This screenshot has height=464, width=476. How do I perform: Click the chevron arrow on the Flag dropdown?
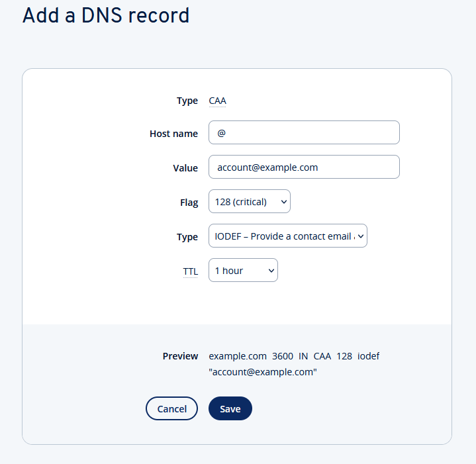[x=284, y=202]
